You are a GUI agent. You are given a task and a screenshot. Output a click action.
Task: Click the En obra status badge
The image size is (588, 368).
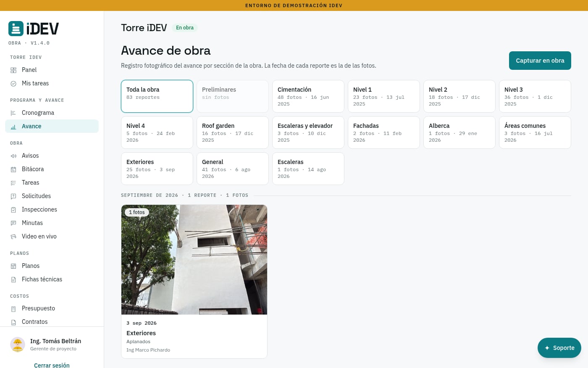(185, 28)
